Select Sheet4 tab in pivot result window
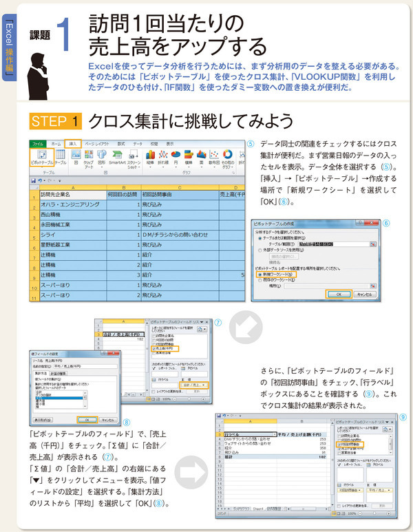The width and height of the screenshot is (413, 532). pyautogui.click(x=258, y=509)
